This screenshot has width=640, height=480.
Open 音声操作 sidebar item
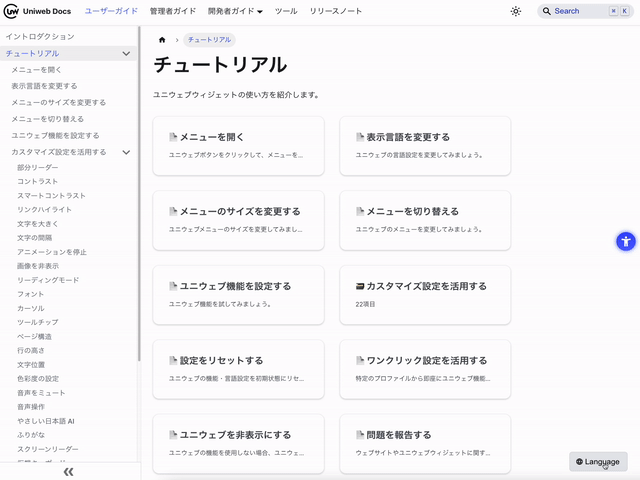31,407
